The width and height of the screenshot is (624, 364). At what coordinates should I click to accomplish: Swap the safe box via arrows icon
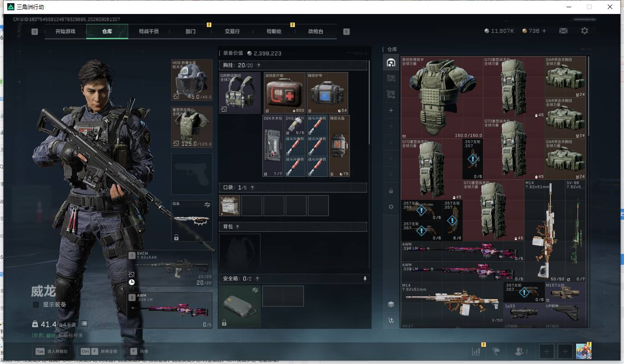coord(256,290)
